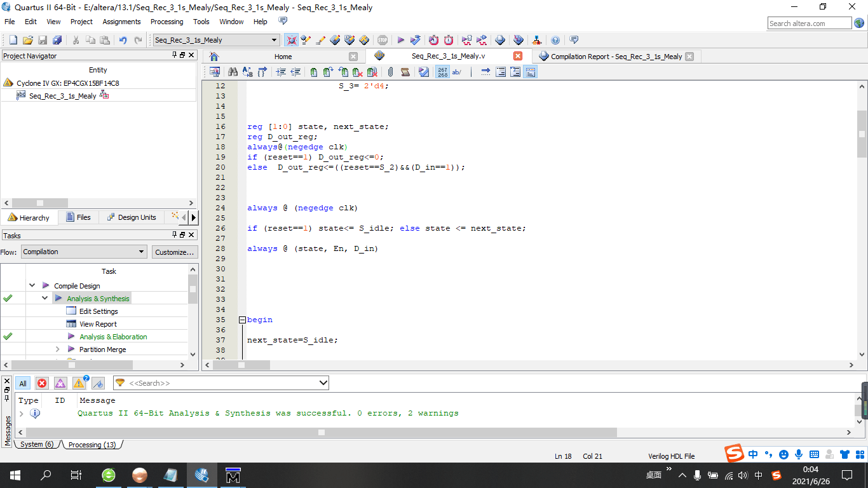Expand the Partition Merge task

pos(57,349)
